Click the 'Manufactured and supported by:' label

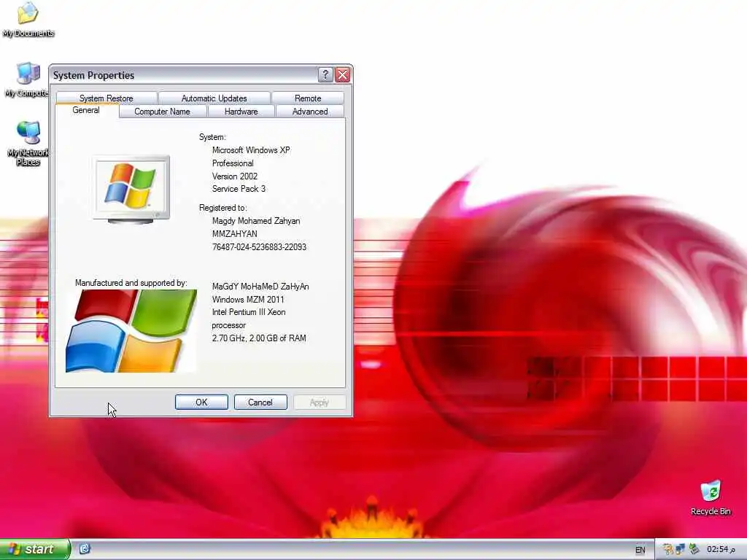(x=131, y=283)
